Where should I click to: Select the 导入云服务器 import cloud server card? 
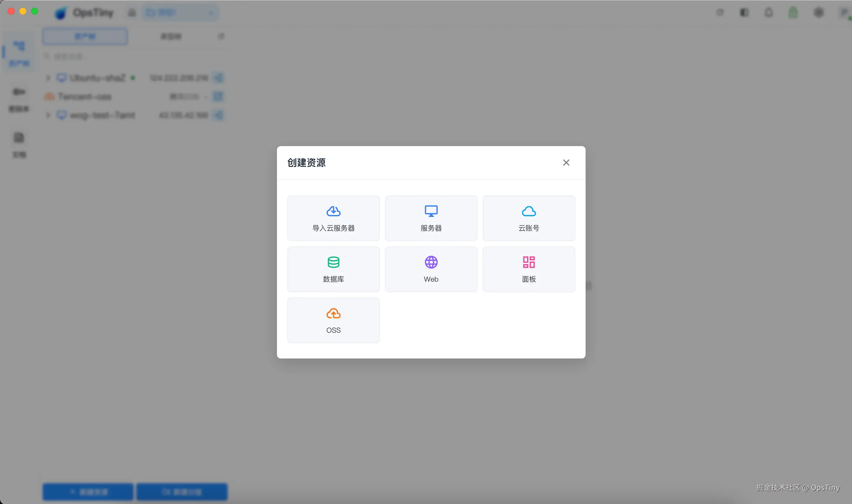pyautogui.click(x=333, y=218)
